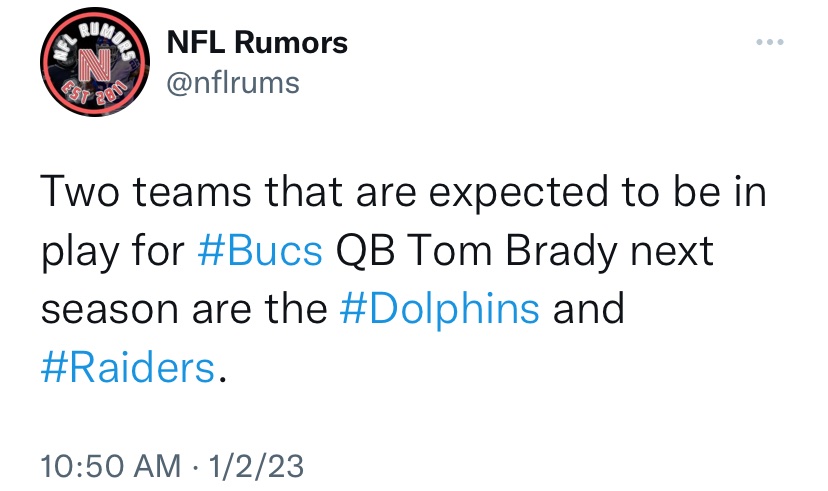Click the 1/2/23 tweet date
The height and width of the screenshot is (491, 828).
pos(256,466)
